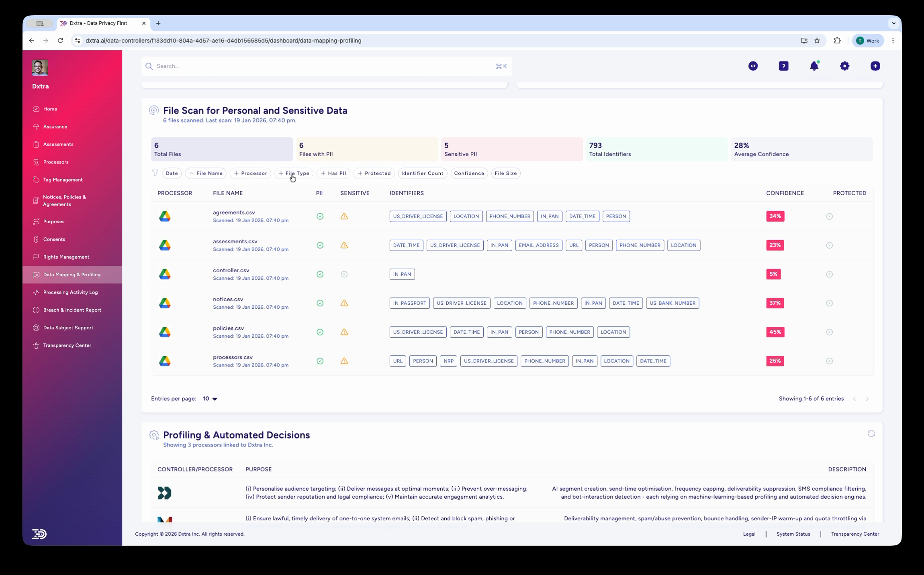
Task: Click the green PII check for processors.csv
Action: pyautogui.click(x=320, y=361)
